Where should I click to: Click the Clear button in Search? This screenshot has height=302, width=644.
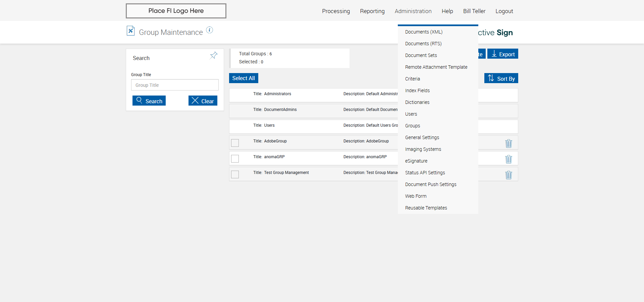point(203,101)
